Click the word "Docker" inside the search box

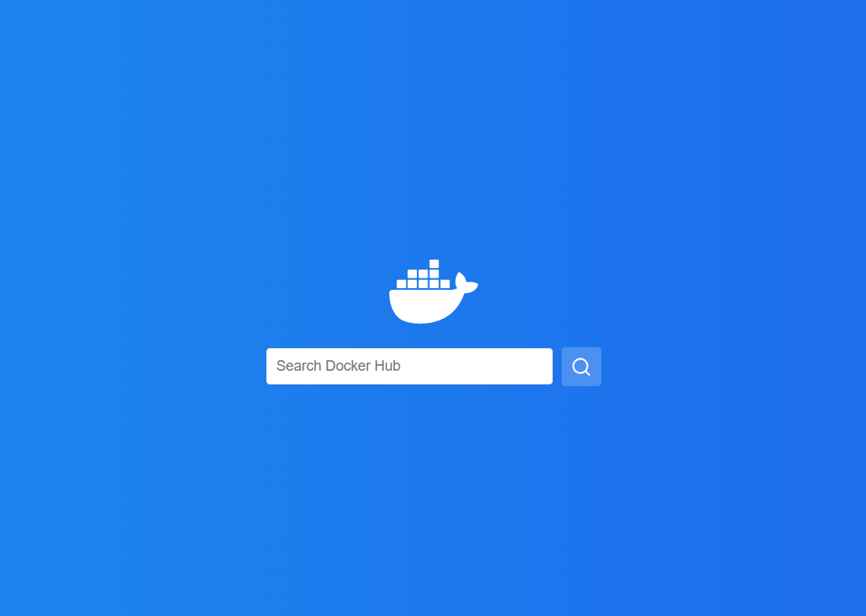[x=348, y=366]
